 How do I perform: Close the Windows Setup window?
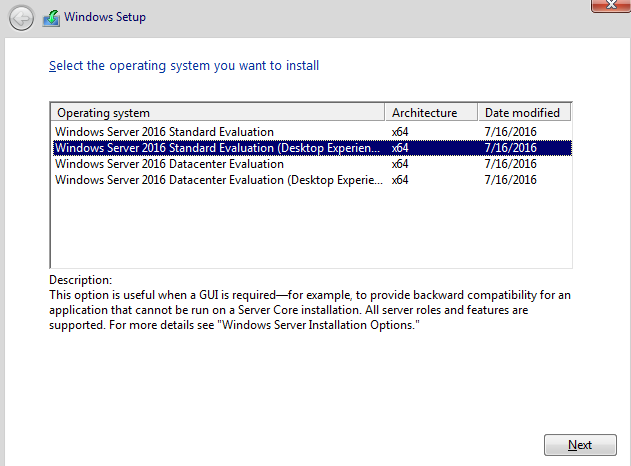coord(611,5)
